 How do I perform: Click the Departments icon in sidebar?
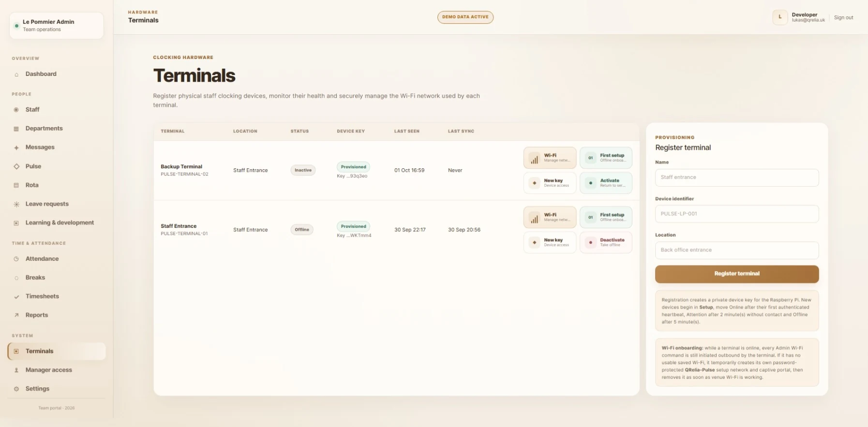(x=16, y=129)
